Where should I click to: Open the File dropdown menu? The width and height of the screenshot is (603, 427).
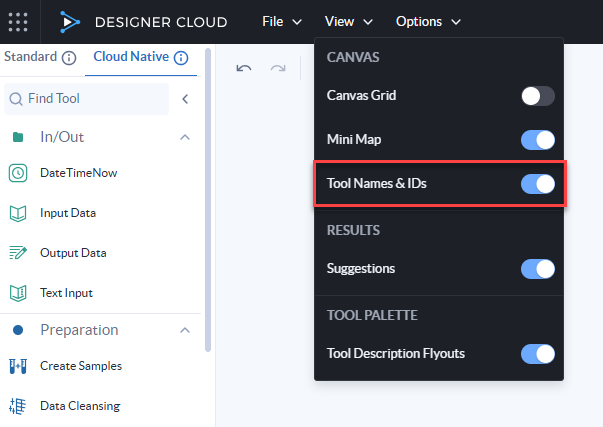(283, 21)
